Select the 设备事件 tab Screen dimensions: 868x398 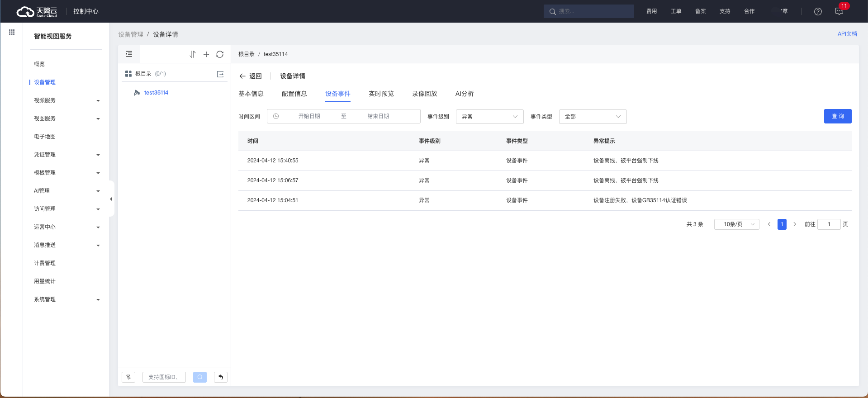point(338,94)
